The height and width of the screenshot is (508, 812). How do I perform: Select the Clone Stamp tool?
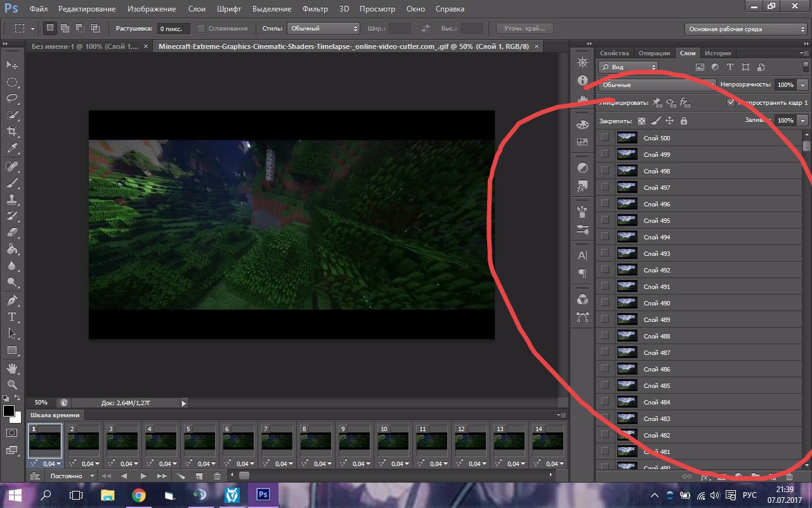(12, 199)
